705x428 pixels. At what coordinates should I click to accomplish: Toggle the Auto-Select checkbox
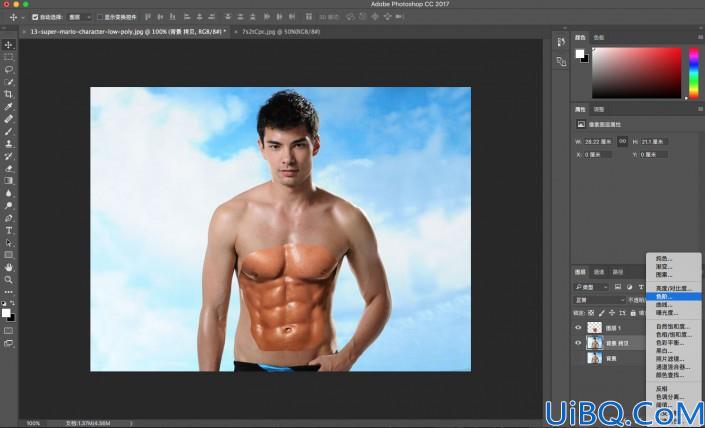(x=35, y=17)
